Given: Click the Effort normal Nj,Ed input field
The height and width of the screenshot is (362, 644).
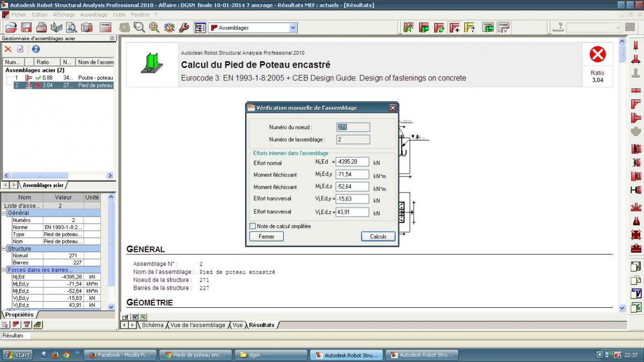Looking at the screenshot, I should coord(352,162).
